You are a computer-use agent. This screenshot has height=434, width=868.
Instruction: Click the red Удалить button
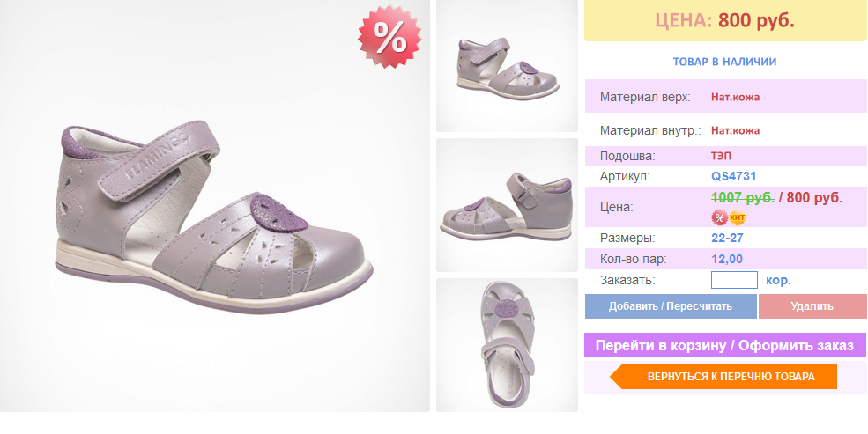(812, 306)
